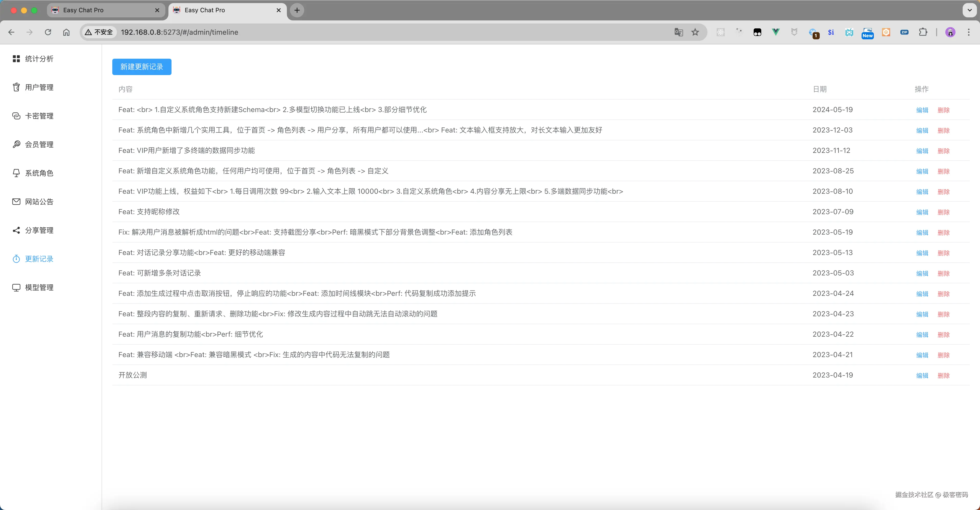This screenshot has height=510, width=980.
Task: Click the 分享管理 share icon
Action: pyautogui.click(x=16, y=230)
